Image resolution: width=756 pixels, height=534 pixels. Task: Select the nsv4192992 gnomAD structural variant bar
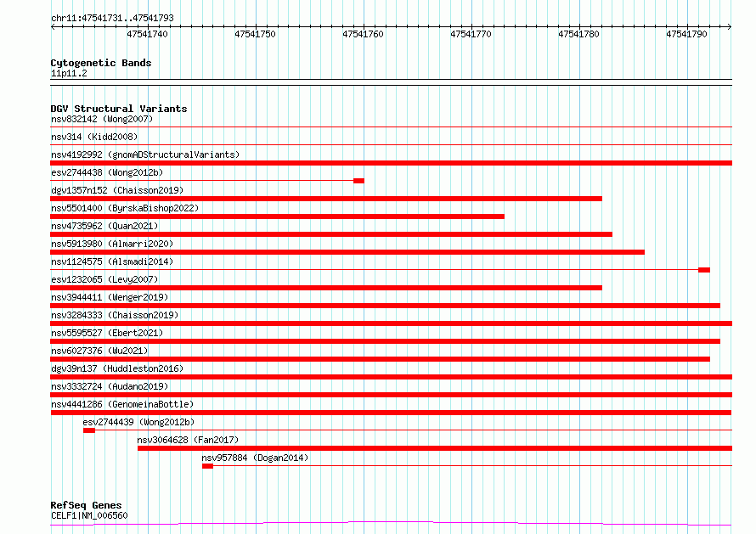[391, 163]
